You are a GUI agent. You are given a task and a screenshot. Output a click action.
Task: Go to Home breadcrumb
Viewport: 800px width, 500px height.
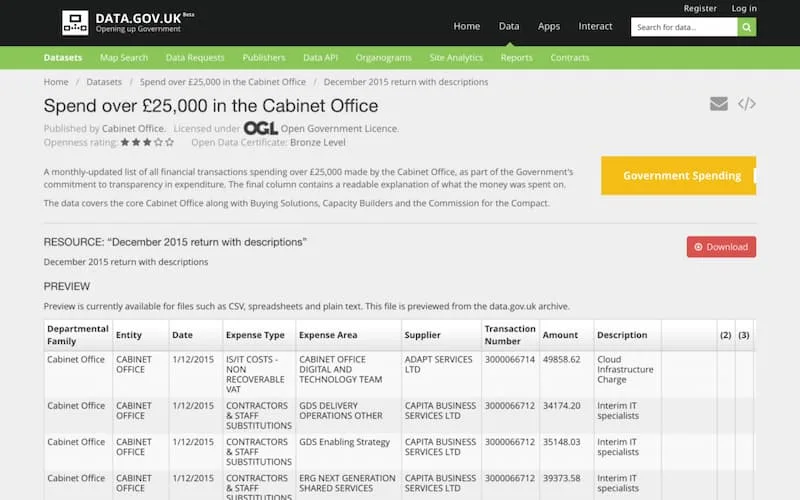(x=56, y=82)
